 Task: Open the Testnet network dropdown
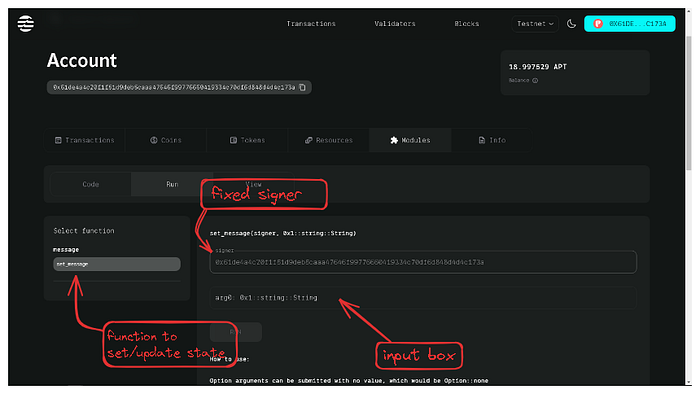tap(535, 24)
